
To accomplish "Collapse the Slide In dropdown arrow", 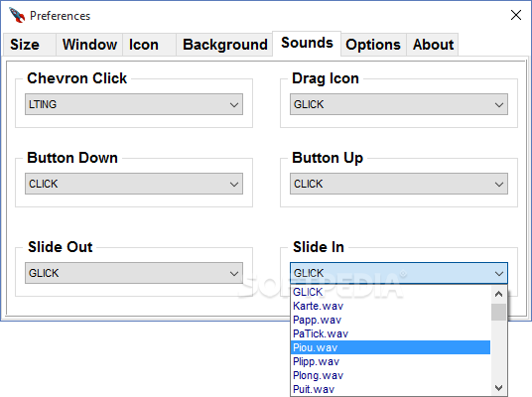I will pos(498,273).
